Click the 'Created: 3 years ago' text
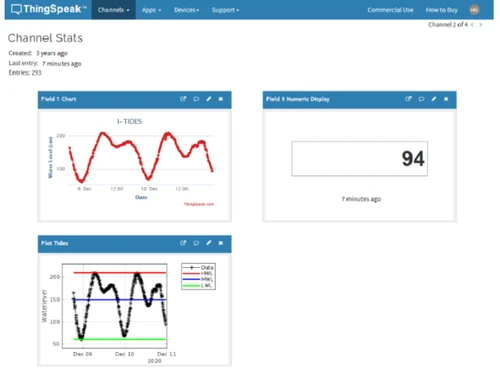This screenshot has width=500, height=375. tap(38, 53)
